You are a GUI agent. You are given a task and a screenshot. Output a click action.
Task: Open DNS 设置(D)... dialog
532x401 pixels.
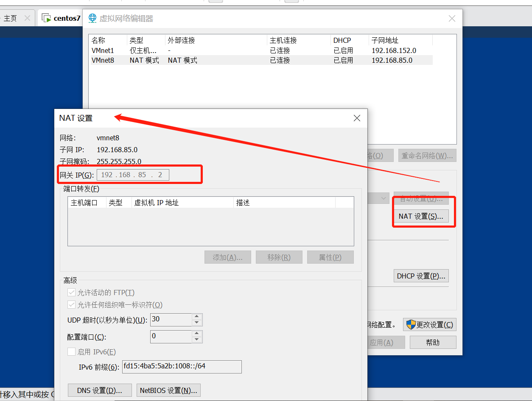point(100,390)
